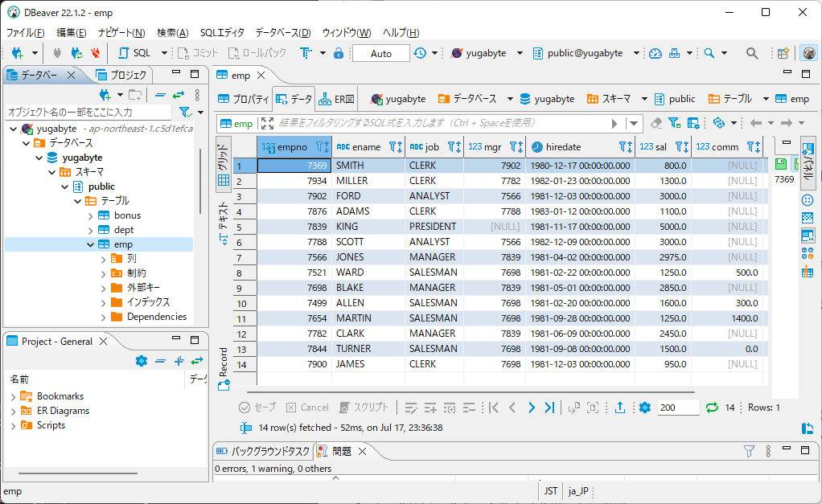Switch to the ER図 tab
Viewport: 822px width, 504px height.
coord(337,99)
